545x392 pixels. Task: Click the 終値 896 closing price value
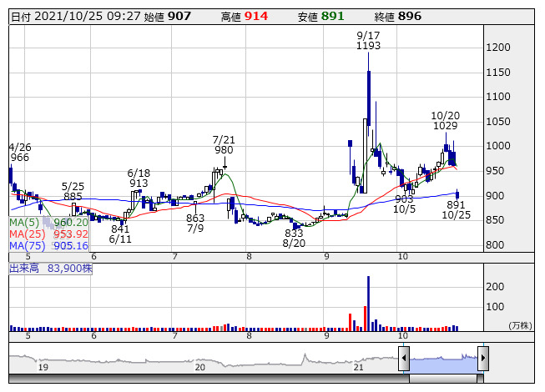(x=410, y=16)
